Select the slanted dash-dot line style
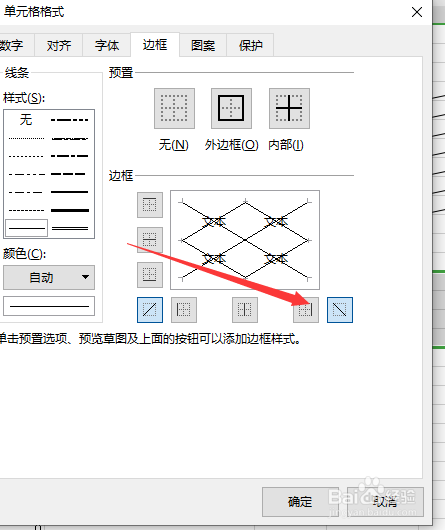Image resolution: width=445 pixels, height=530 pixels. click(70, 138)
